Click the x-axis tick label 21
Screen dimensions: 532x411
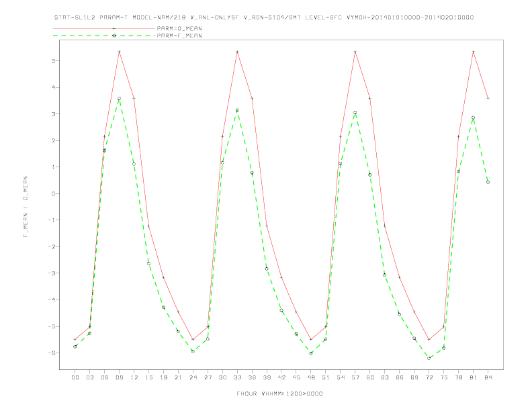pos(178,377)
